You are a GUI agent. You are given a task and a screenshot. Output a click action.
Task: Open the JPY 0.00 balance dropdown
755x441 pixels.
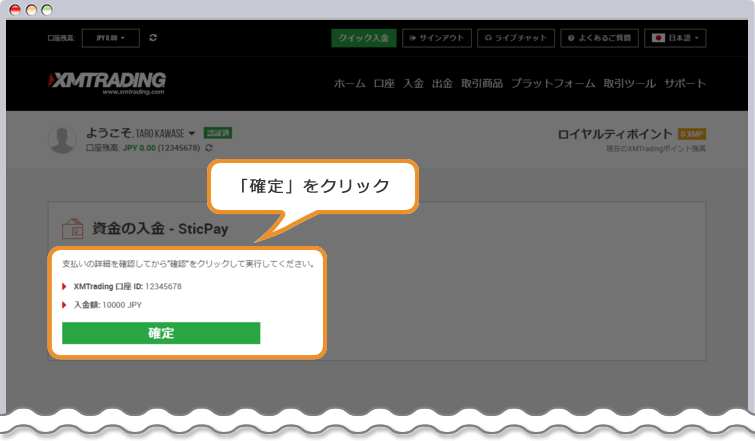[111, 38]
